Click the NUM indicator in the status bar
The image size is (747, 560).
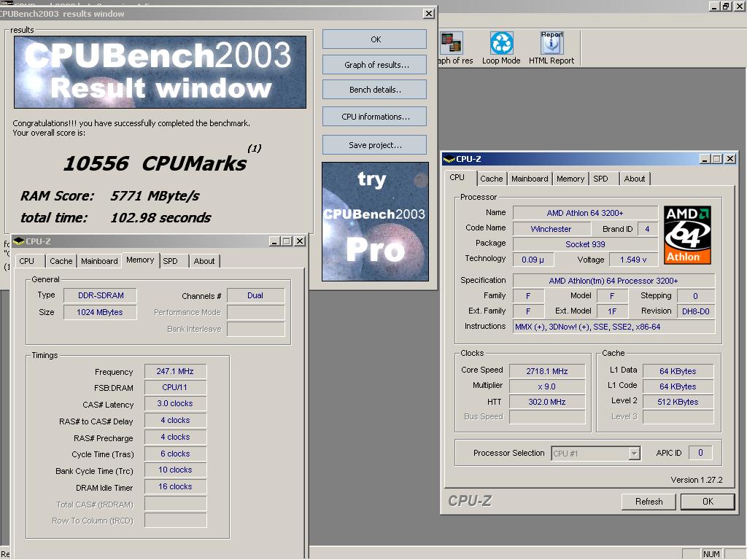pyautogui.click(x=711, y=554)
